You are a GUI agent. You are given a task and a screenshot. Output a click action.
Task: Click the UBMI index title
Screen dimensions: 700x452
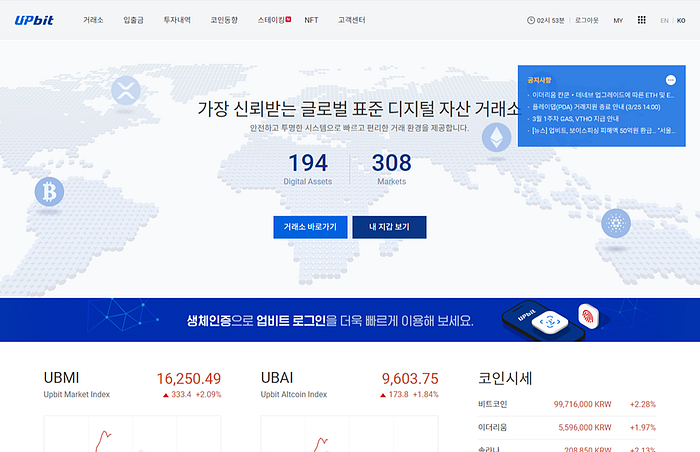[x=62, y=378]
